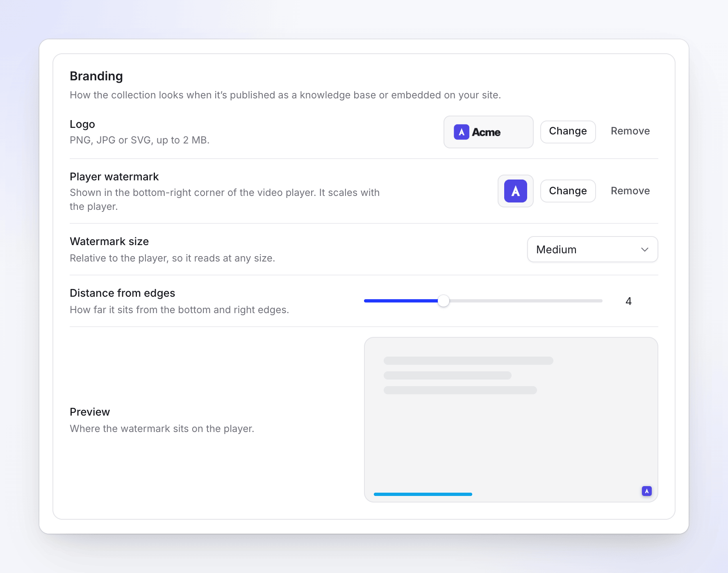Open the Watermark size dropdown
This screenshot has height=573, width=728.
click(x=592, y=249)
